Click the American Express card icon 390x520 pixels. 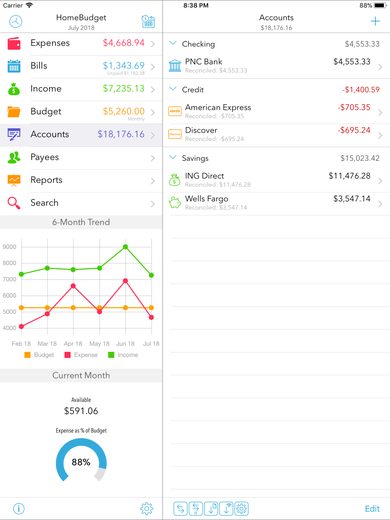175,111
